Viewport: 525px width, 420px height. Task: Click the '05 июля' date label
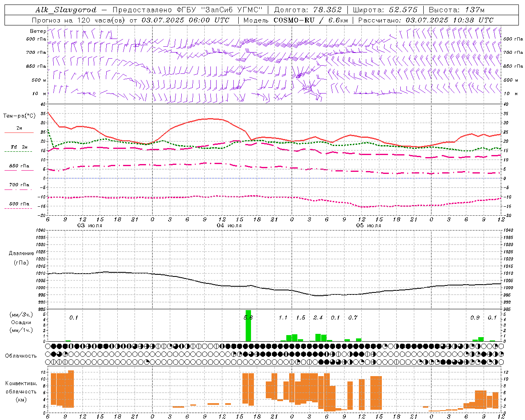[x=368, y=226]
